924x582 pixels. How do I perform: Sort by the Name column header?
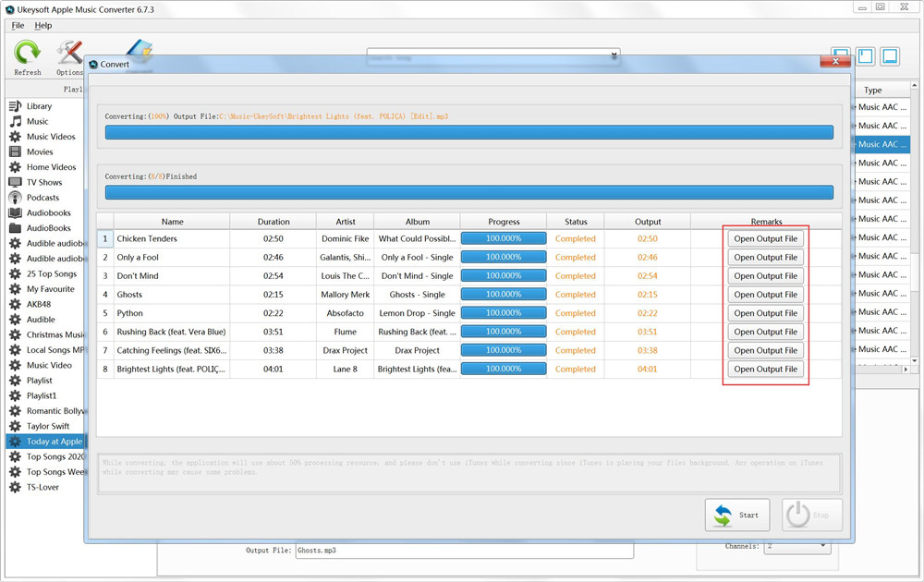172,222
